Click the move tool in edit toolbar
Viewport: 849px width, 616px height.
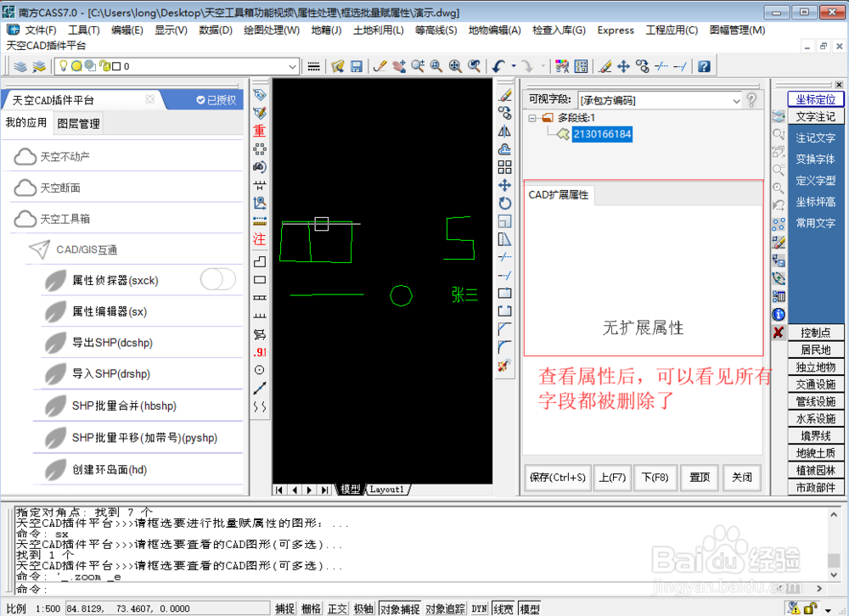[x=504, y=185]
